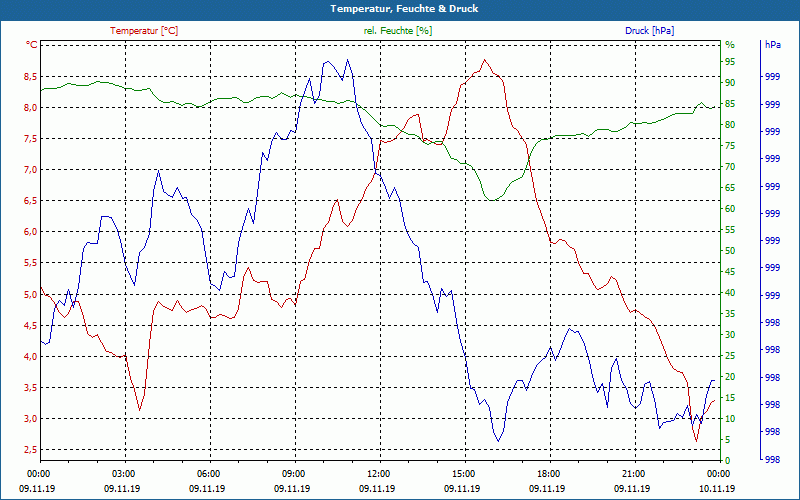Click humidity axis value 30
Viewport: 800px width, 500px height.
click(x=730, y=335)
